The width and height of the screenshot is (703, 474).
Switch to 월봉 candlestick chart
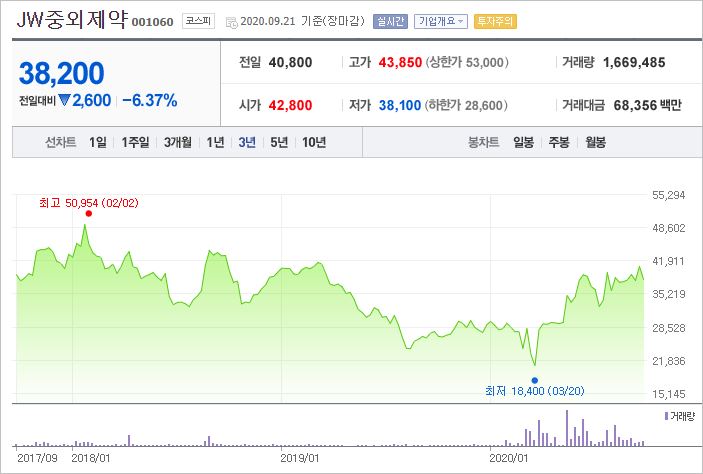pyautogui.click(x=595, y=142)
